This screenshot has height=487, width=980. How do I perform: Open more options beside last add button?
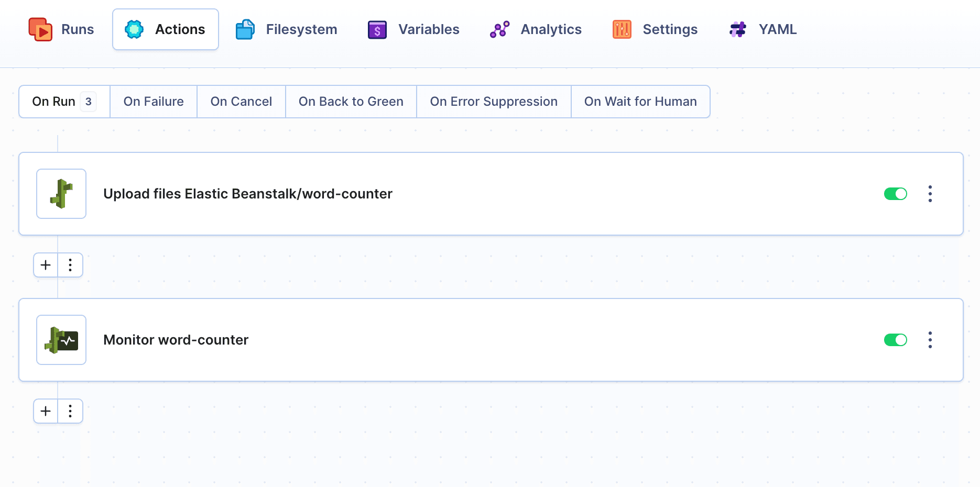click(x=70, y=411)
